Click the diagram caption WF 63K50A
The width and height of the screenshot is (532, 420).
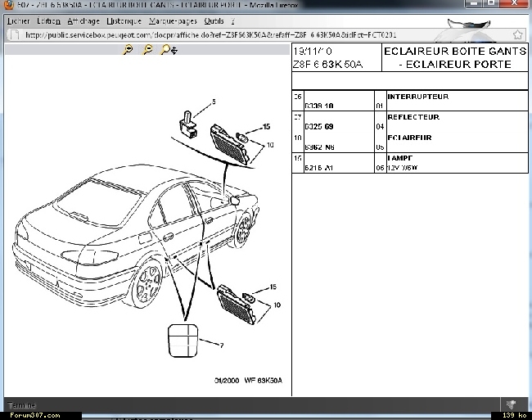coord(264,381)
